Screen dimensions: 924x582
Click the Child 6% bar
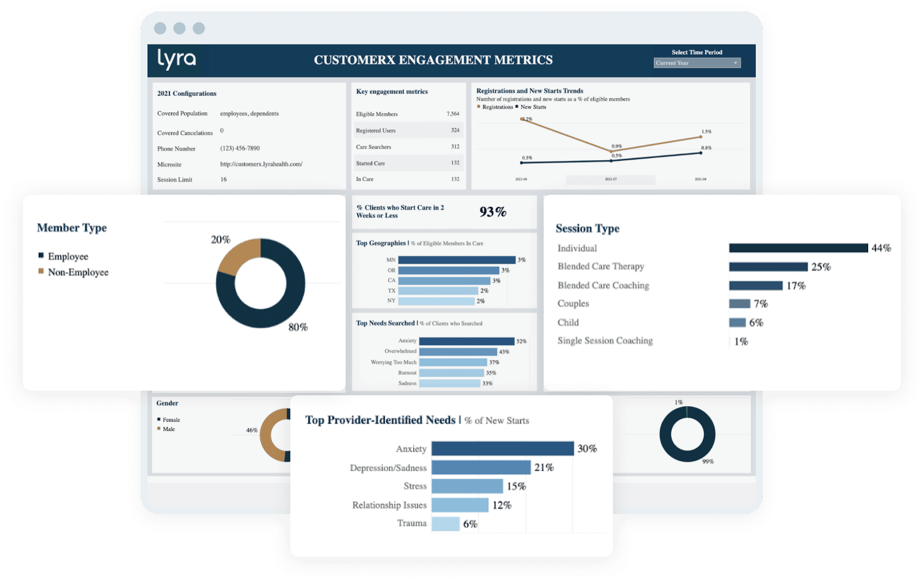(737, 323)
